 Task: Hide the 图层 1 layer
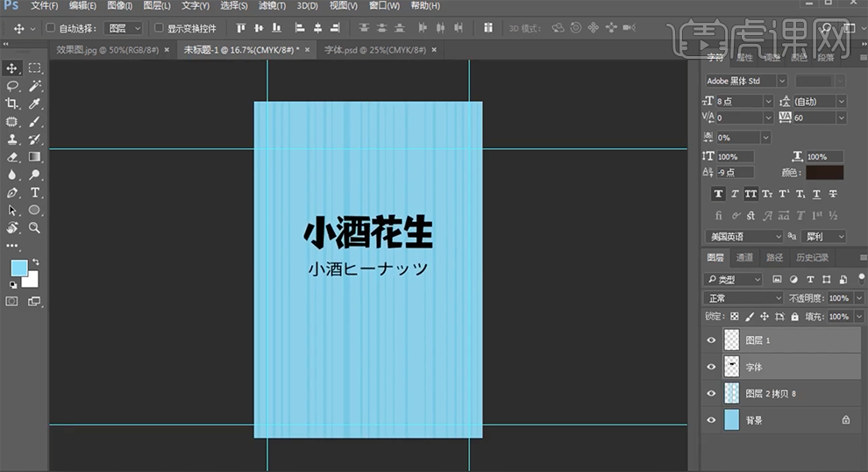711,340
